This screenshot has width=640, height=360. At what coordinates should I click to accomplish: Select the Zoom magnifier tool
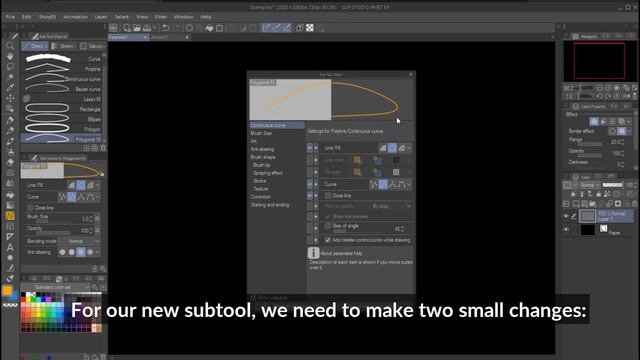point(10,46)
